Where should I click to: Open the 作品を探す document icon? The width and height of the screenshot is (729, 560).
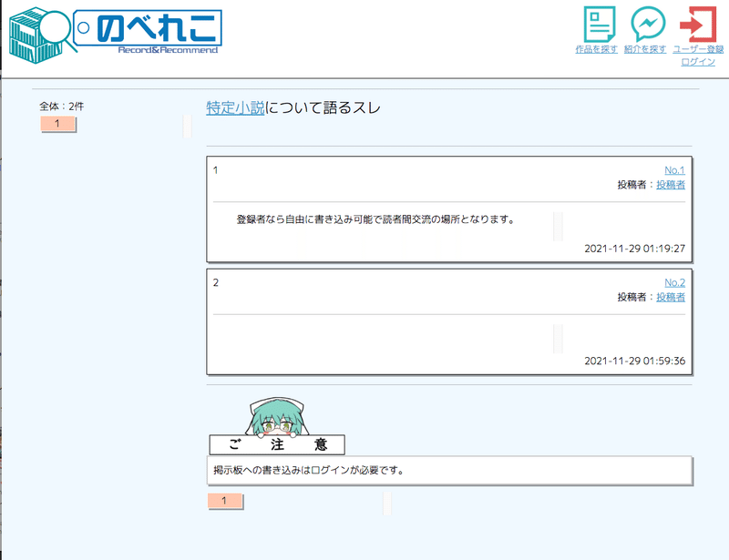pyautogui.click(x=599, y=25)
